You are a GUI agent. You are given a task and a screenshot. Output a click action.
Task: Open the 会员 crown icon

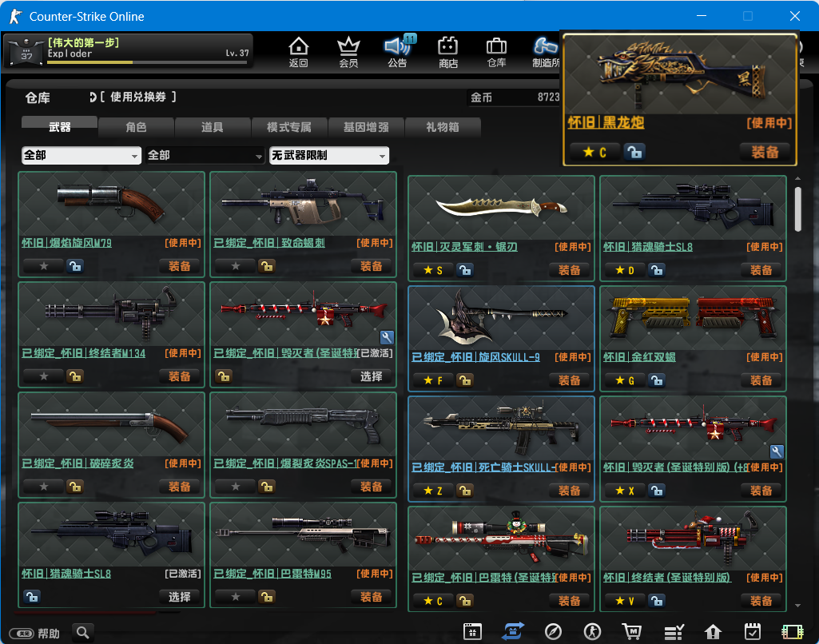pyautogui.click(x=348, y=52)
